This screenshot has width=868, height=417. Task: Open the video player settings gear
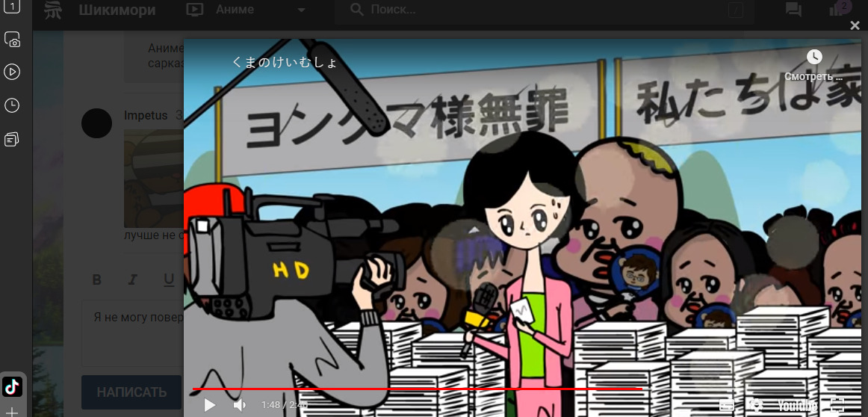point(756,405)
